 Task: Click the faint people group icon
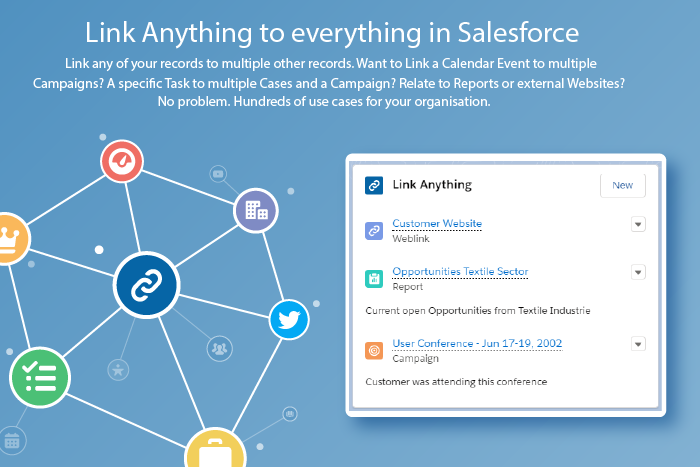[x=219, y=348]
